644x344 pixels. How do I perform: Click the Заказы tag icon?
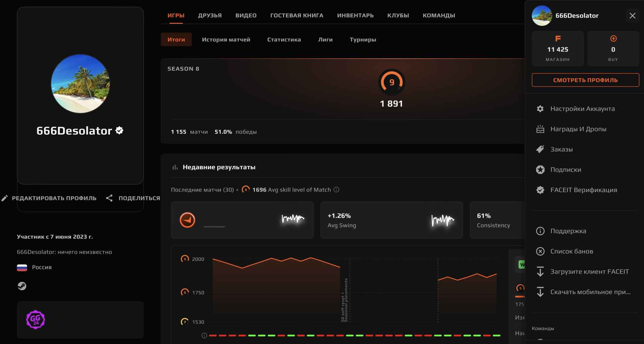540,149
